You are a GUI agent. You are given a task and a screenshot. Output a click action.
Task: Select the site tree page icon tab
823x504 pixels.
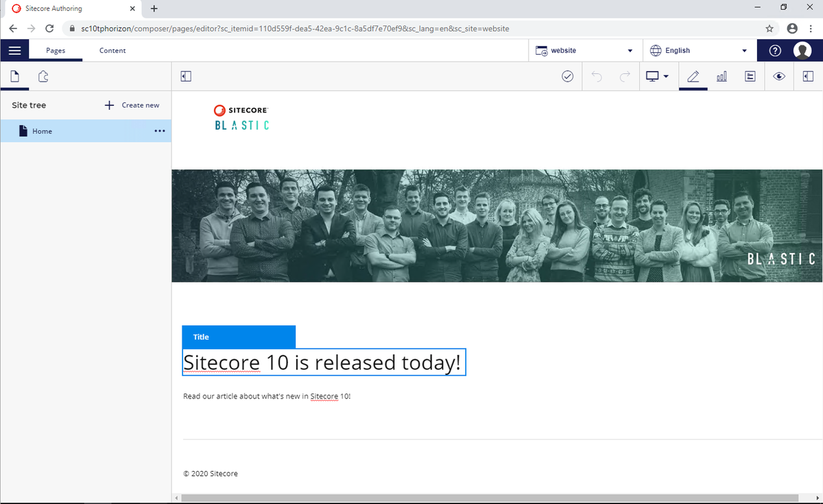[x=14, y=76]
